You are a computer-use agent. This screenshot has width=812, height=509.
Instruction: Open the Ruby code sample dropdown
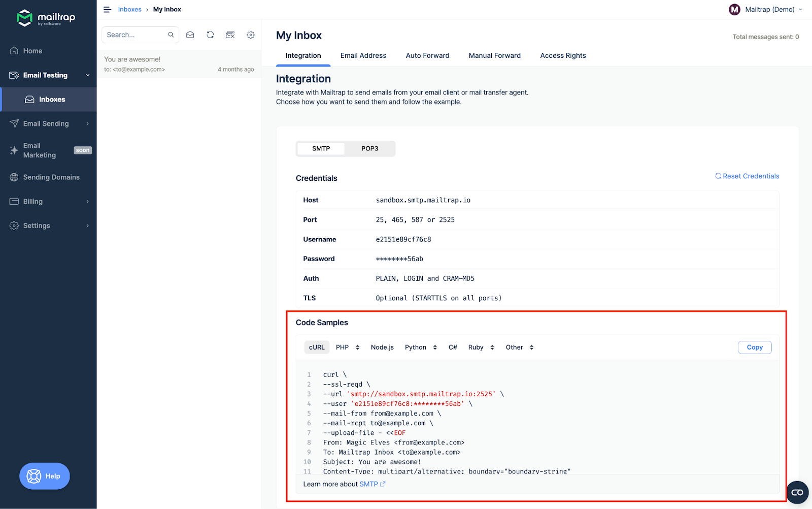pyautogui.click(x=481, y=347)
